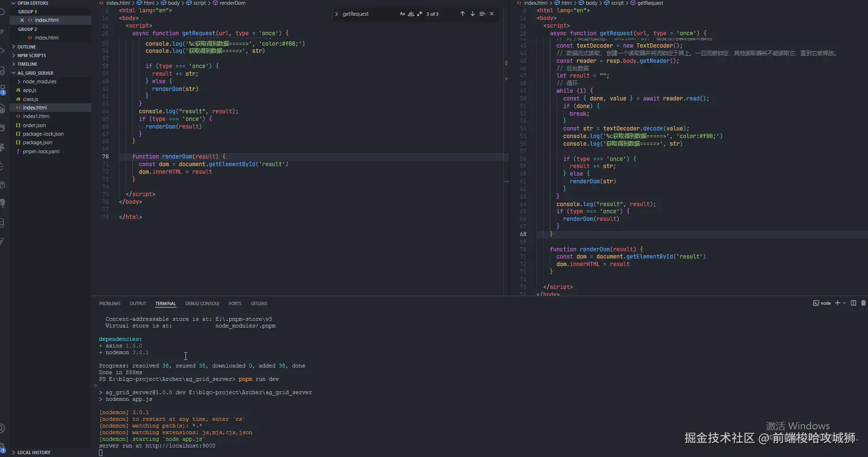
Task: Open class.js in the explorer
Action: 30,99
